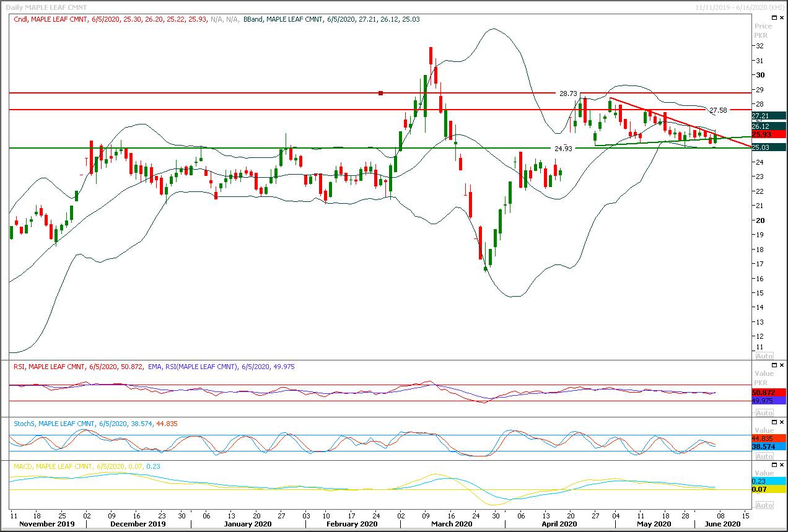Click the June 2020 time axis label
This screenshot has width=788, height=532.
click(722, 524)
